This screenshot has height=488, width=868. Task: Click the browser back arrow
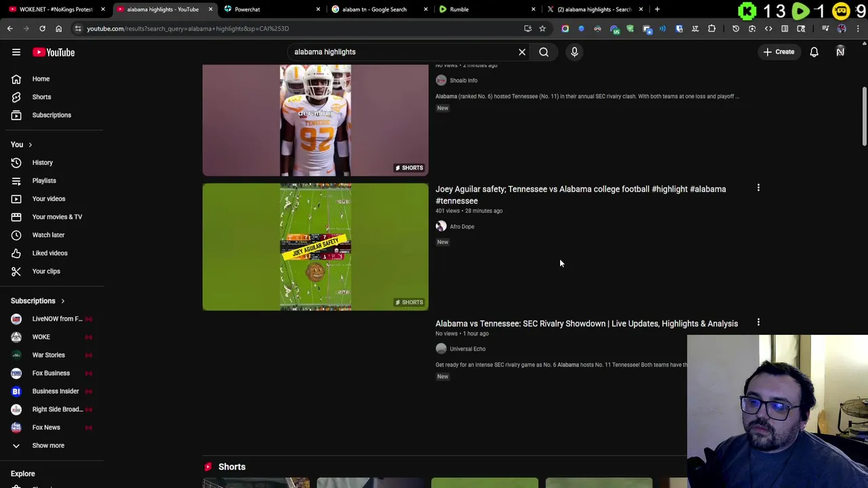[10, 28]
